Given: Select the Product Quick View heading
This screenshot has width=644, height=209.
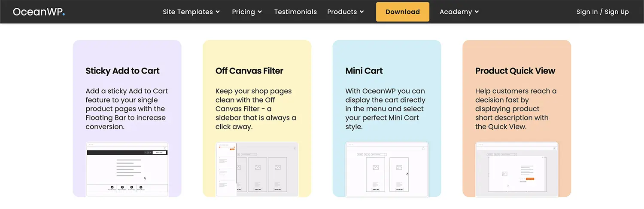Looking at the screenshot, I should pyautogui.click(x=515, y=71).
